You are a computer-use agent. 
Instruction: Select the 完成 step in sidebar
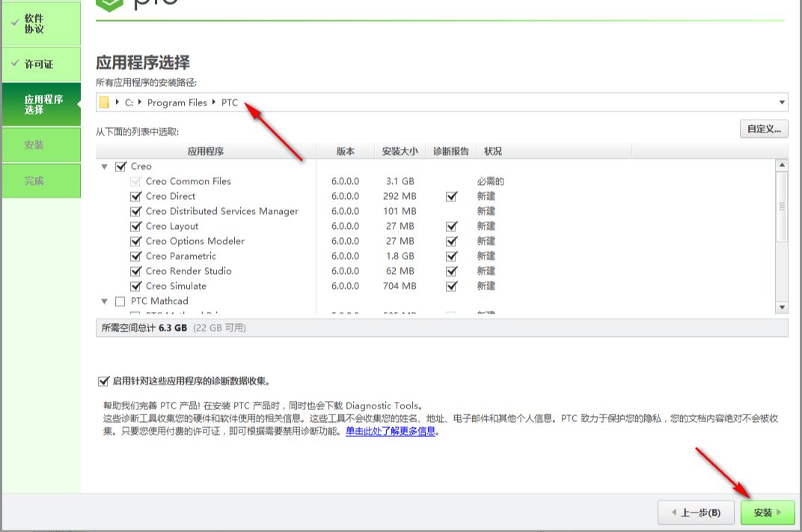click(41, 180)
